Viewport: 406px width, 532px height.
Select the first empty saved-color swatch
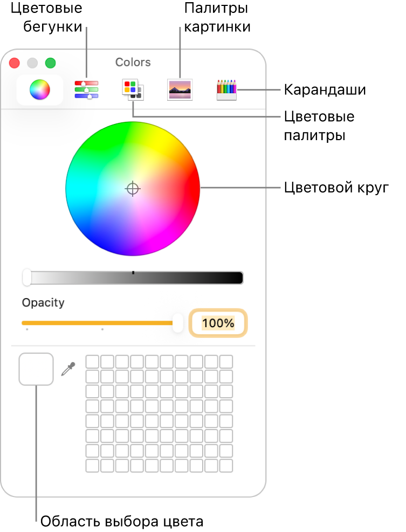point(92,361)
